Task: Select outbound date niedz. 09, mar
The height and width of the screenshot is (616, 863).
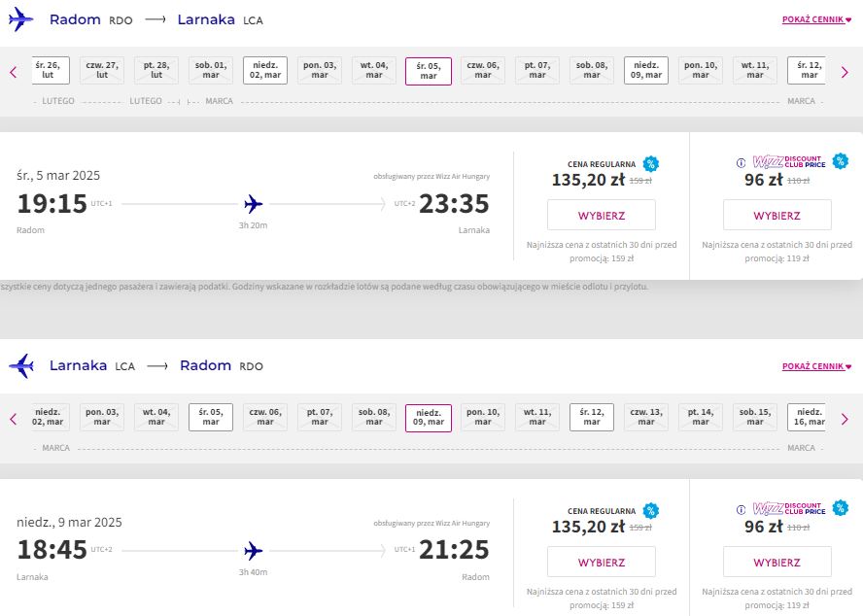Action: click(x=646, y=71)
